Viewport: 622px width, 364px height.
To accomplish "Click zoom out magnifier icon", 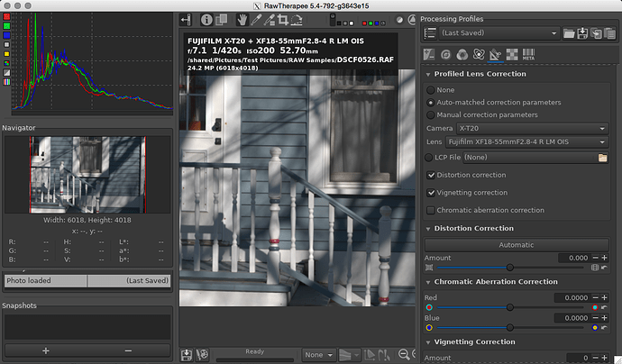I will coord(404,354).
